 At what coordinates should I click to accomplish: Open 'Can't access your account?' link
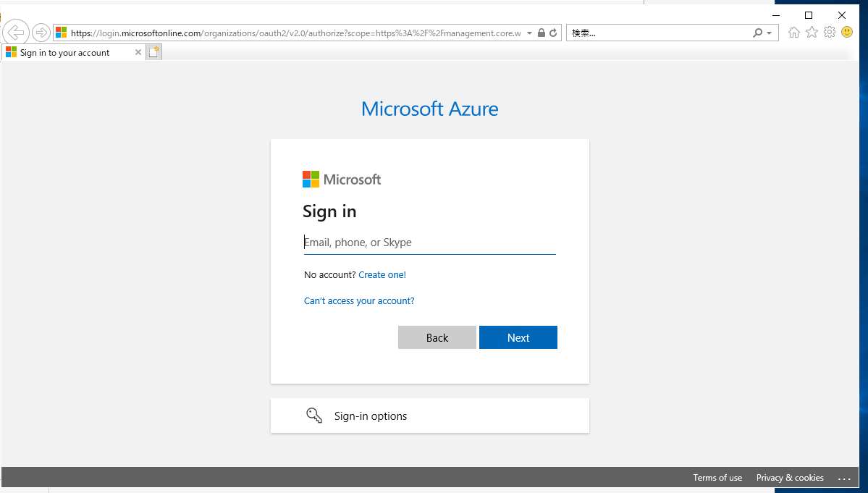[x=359, y=301]
